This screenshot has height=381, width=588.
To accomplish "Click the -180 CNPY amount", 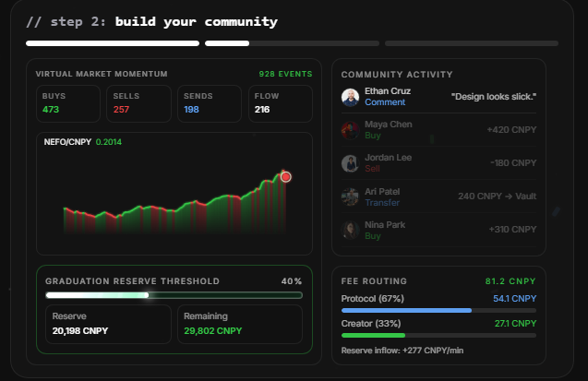I will (513, 163).
